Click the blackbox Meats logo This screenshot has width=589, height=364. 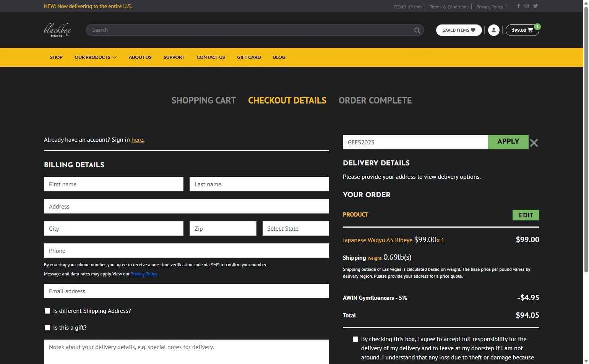click(x=57, y=30)
